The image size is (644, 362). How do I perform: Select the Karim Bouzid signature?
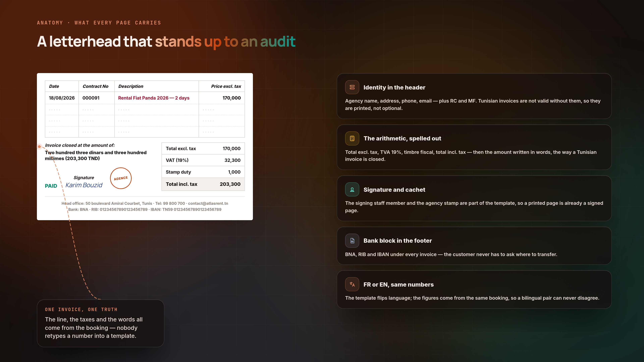(84, 185)
